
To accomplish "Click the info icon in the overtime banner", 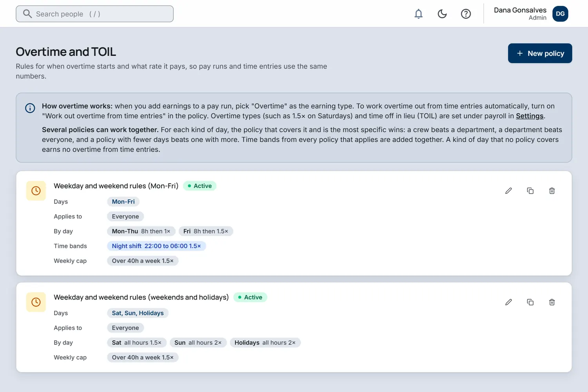I will 30,108.
